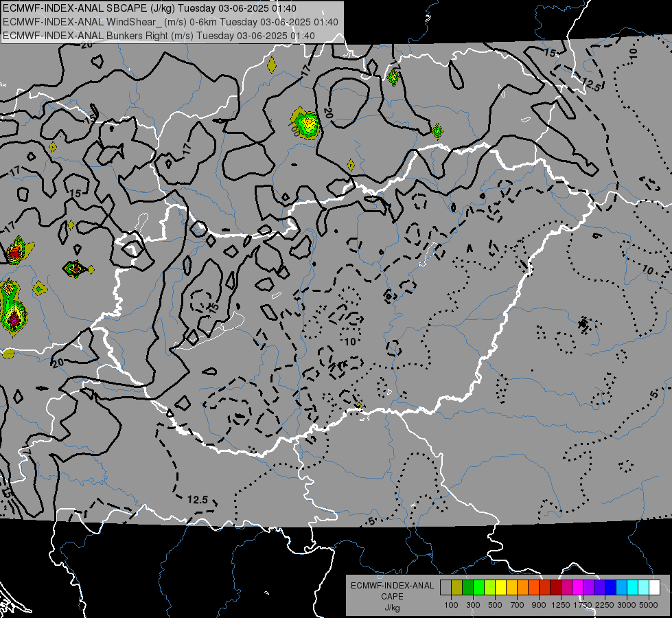Click the 100 contour label beside the CAPE blob

(x=295, y=128)
